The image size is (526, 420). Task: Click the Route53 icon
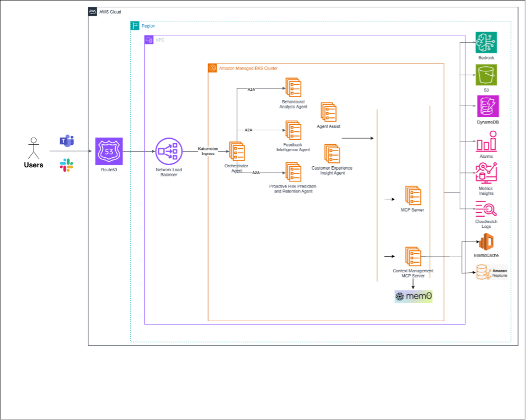point(108,151)
